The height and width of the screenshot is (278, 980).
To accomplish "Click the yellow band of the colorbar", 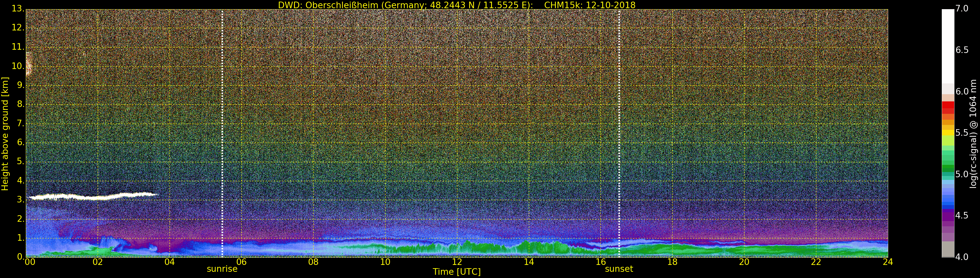I will pos(948,133).
